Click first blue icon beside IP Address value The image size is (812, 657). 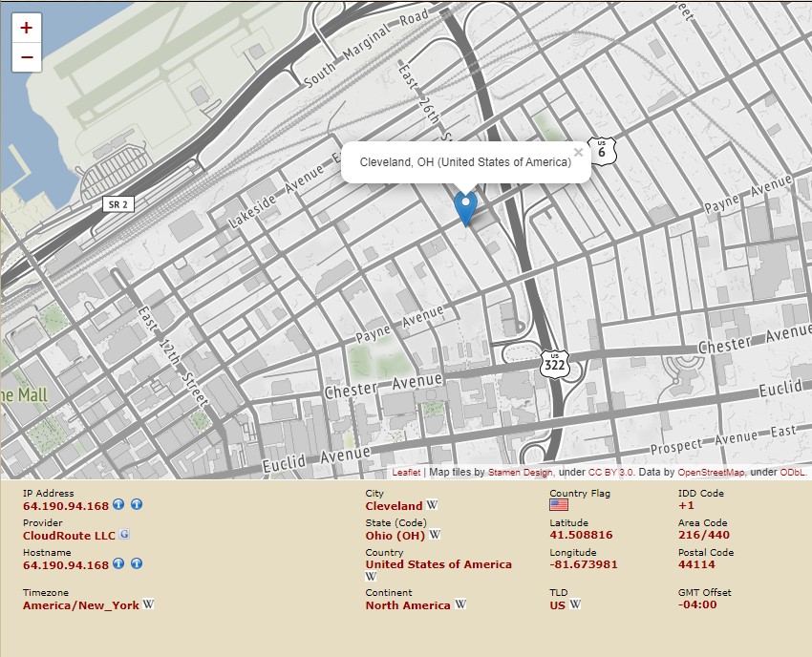coord(118,505)
